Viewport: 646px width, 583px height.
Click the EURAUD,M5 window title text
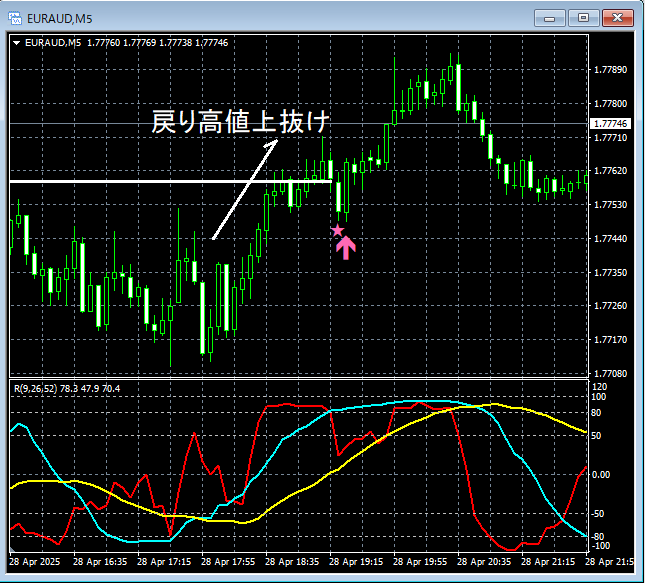[60, 19]
